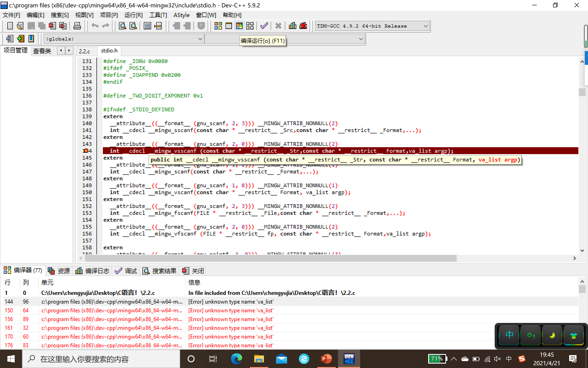This screenshot has height=368, width=588.
Task: Select error row at line 150
Action: click(290, 310)
